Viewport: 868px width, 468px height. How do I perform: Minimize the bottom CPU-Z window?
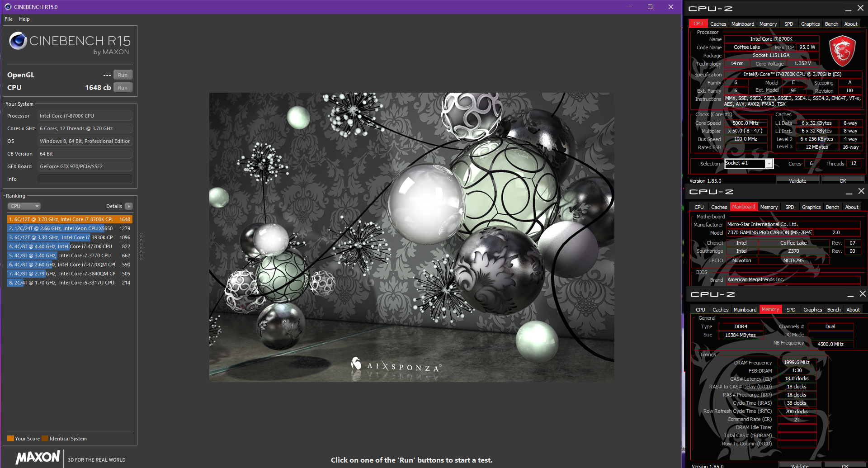click(850, 294)
